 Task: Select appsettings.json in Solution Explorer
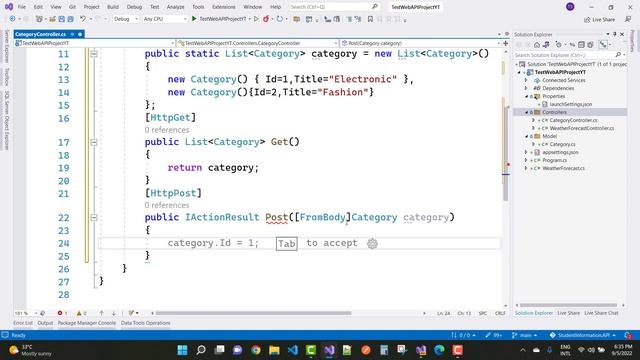coord(560,152)
